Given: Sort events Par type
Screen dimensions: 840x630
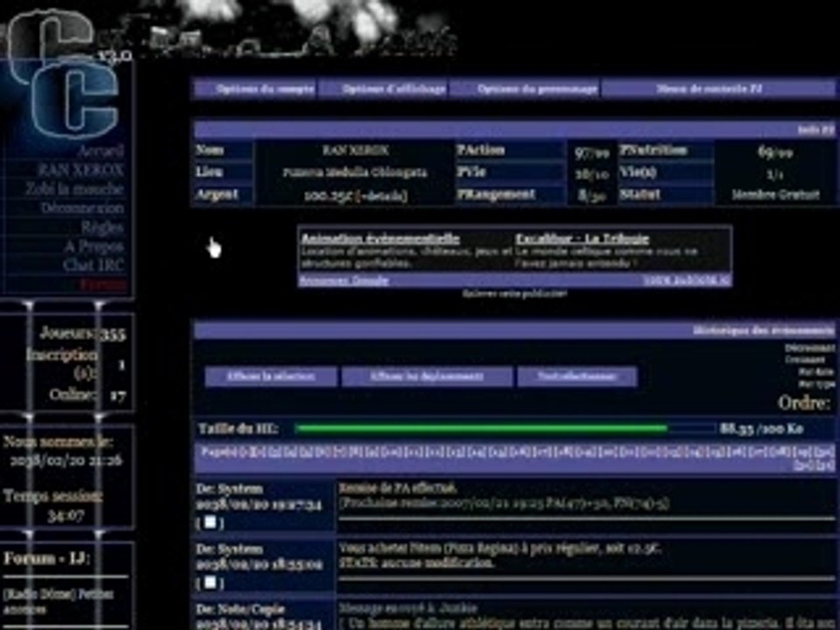Looking at the screenshot, I should [815, 384].
